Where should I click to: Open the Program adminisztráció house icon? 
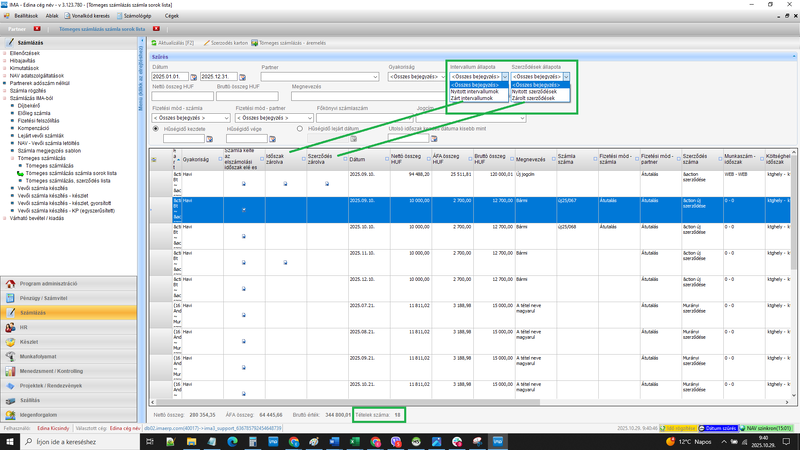tap(10, 284)
